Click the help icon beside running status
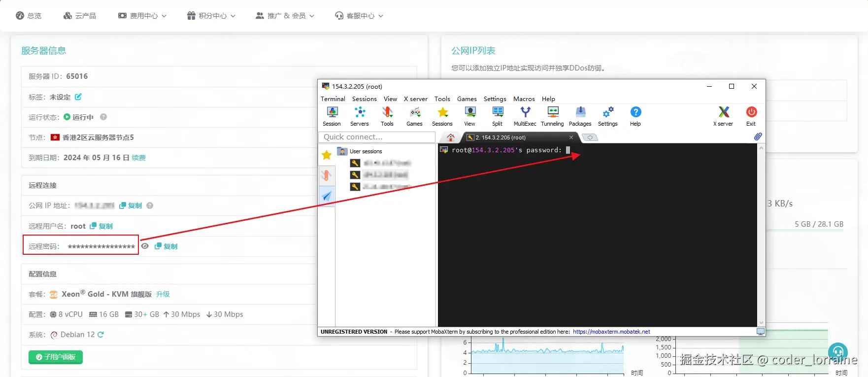This screenshot has width=868, height=377. click(x=103, y=117)
